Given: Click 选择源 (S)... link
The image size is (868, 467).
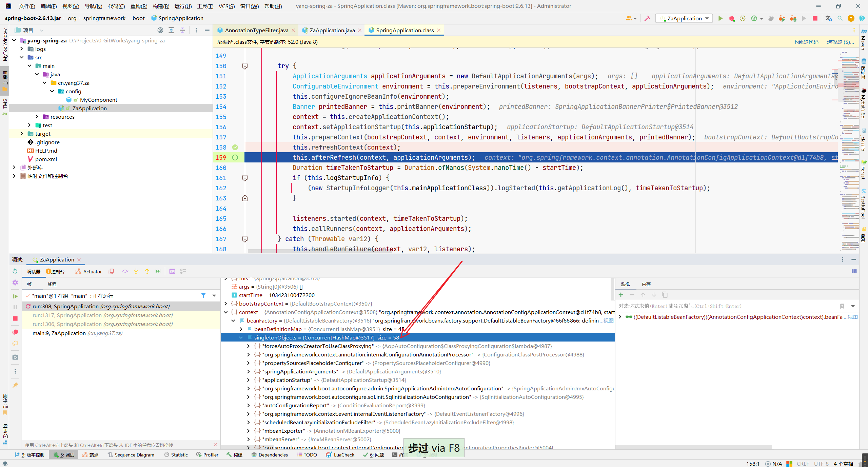Looking at the screenshot, I should click(x=840, y=42).
